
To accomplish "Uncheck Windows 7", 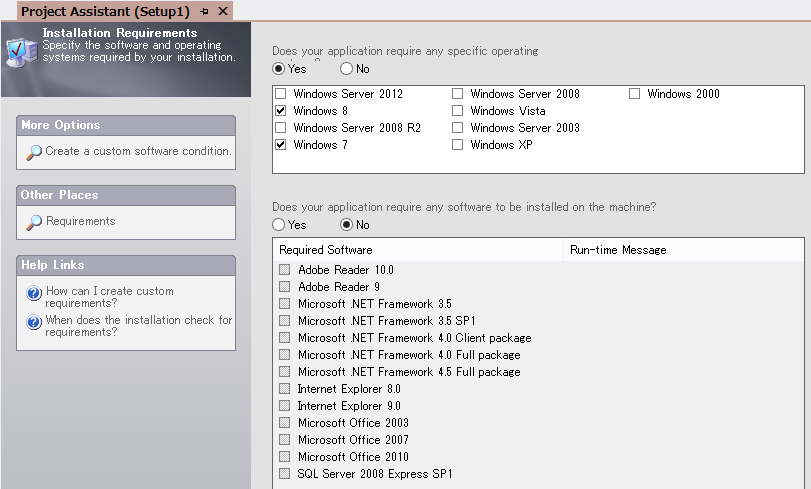I will pos(281,144).
